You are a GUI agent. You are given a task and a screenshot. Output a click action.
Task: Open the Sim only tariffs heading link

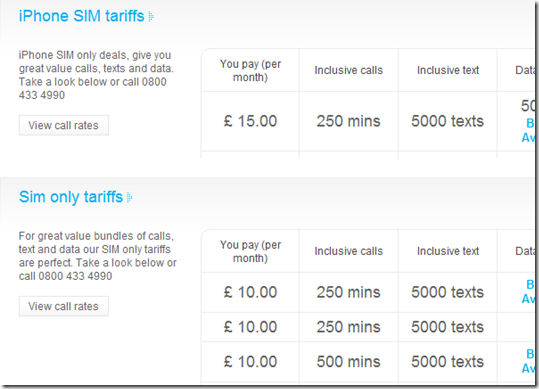coord(71,197)
